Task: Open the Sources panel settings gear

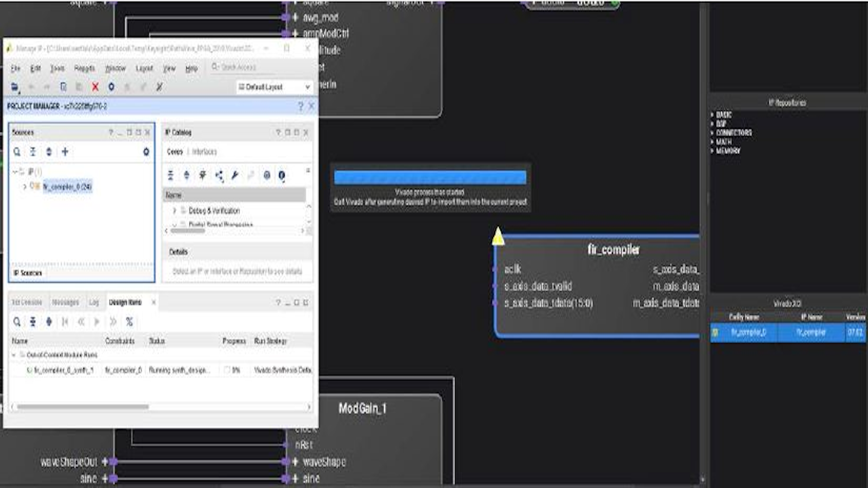Action: pos(146,152)
